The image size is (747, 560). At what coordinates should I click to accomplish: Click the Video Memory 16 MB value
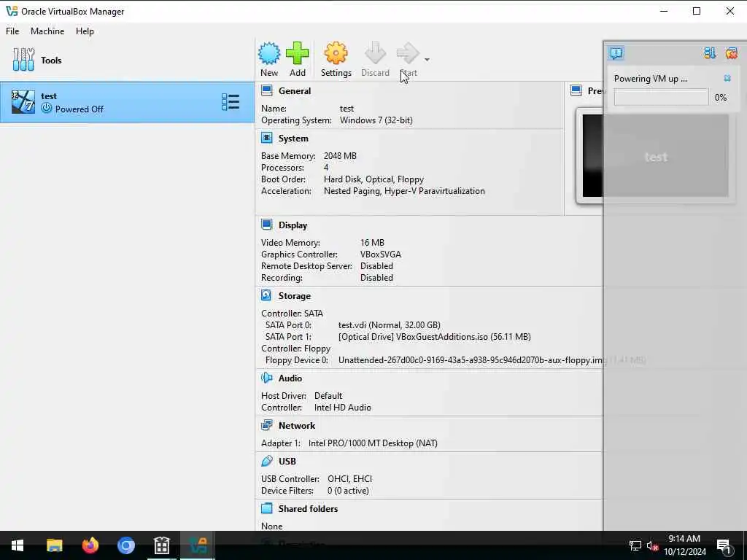point(372,243)
